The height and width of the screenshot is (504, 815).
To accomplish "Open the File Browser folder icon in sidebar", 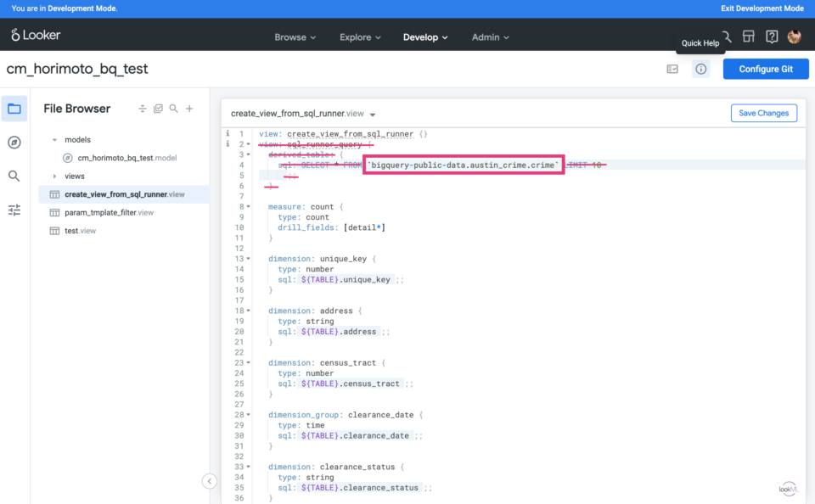I will [14, 109].
